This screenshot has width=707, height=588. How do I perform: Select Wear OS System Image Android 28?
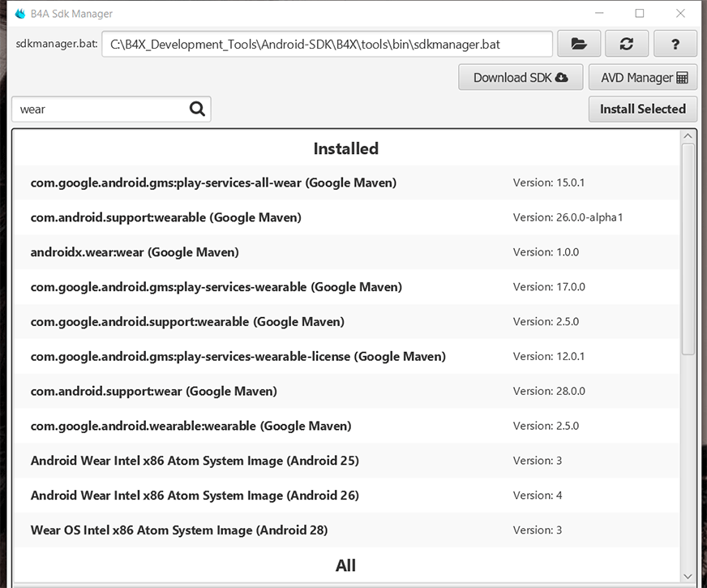(x=179, y=530)
